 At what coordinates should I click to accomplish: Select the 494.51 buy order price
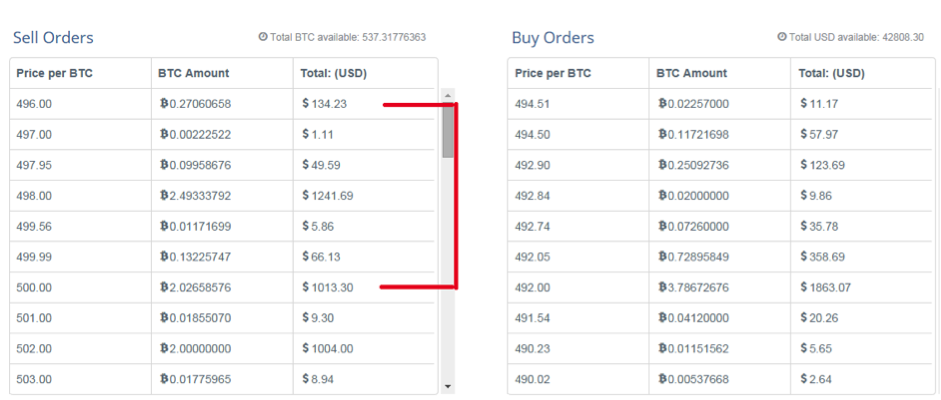point(532,104)
